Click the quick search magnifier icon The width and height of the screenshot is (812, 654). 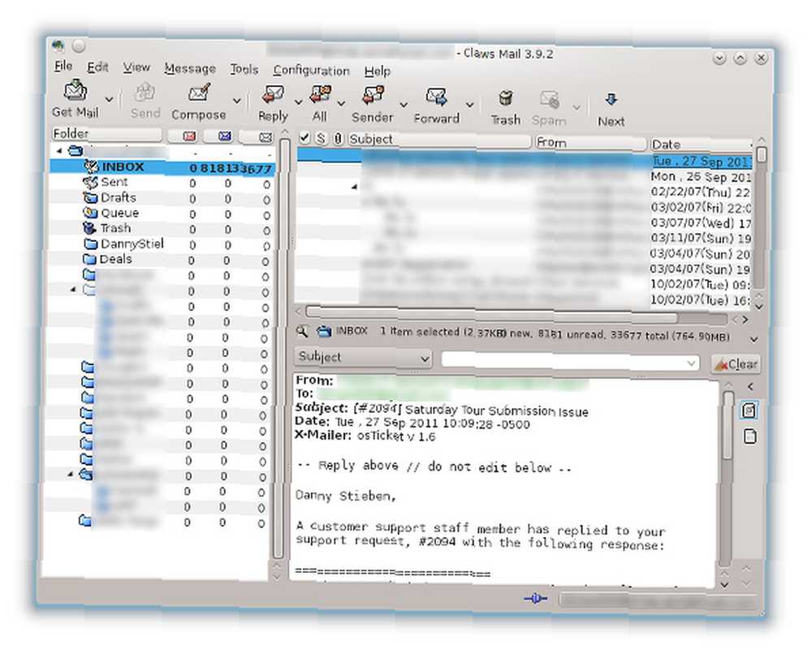(301, 331)
